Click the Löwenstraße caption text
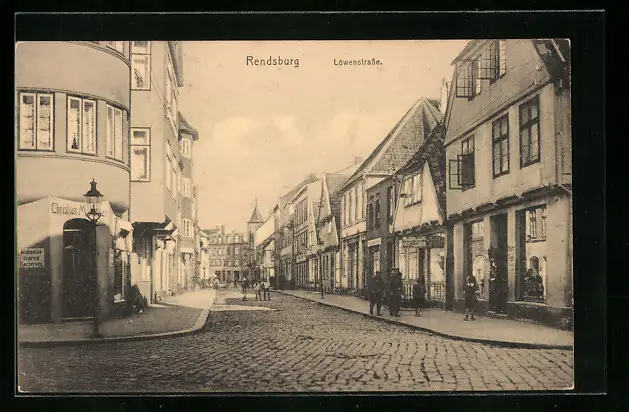Viewport: 629px width, 412px height. pyautogui.click(x=357, y=62)
